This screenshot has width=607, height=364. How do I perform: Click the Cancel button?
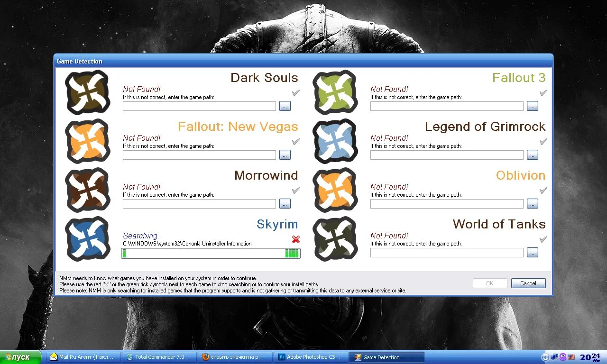pyautogui.click(x=528, y=283)
